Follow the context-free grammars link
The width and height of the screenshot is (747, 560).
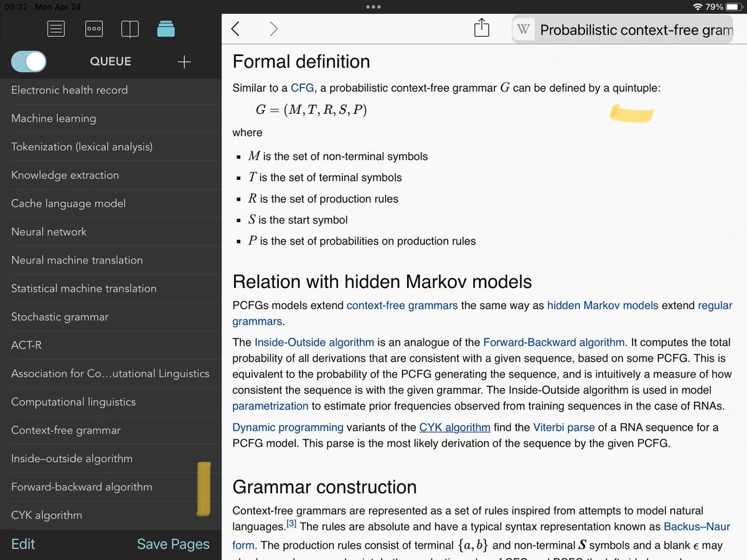pos(402,306)
